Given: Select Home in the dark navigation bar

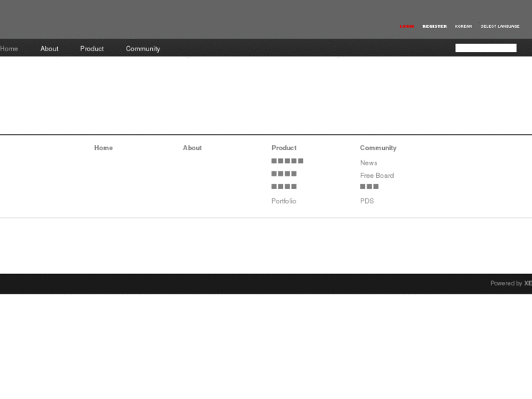Looking at the screenshot, I should (9, 48).
